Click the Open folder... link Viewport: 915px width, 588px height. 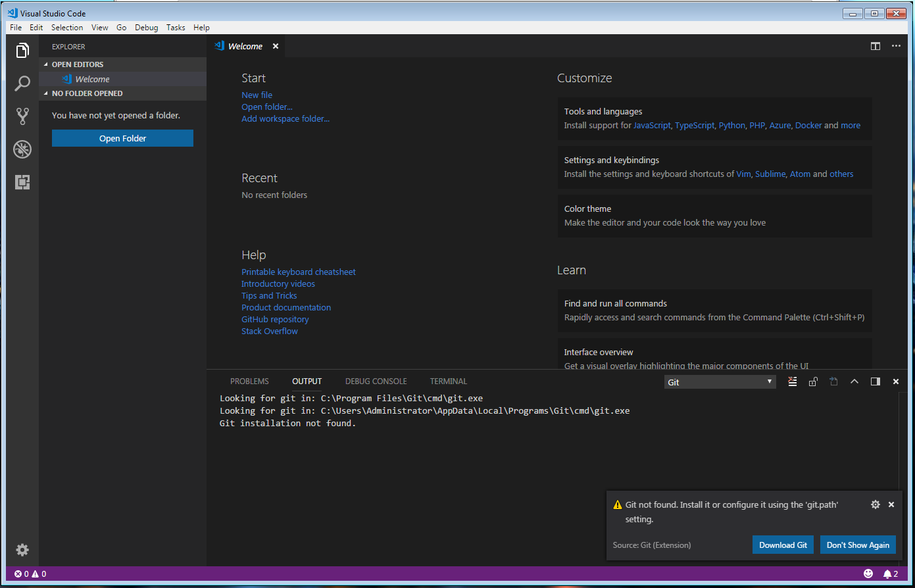(267, 107)
